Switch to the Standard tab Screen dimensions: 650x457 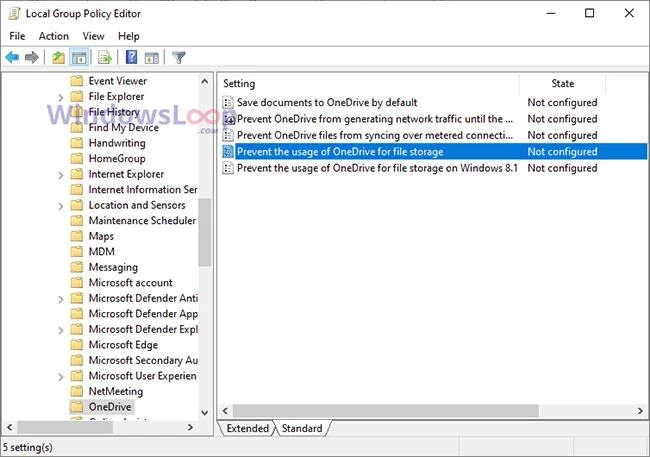pyautogui.click(x=302, y=428)
